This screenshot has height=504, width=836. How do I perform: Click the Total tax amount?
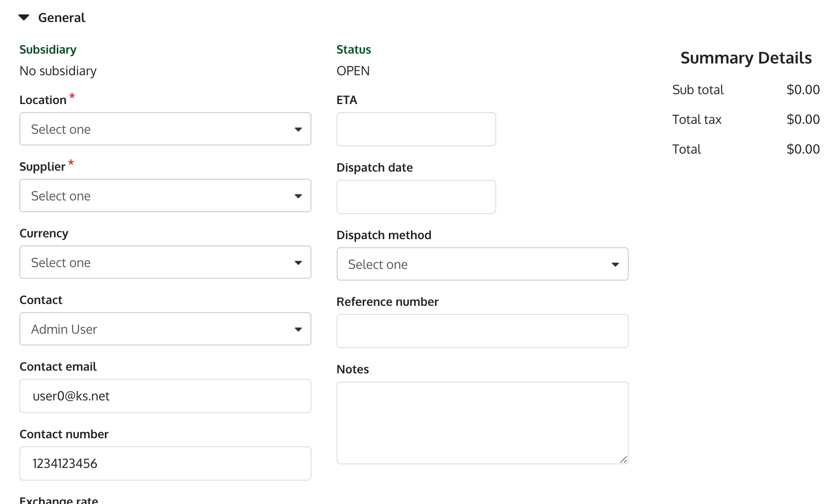coord(803,119)
